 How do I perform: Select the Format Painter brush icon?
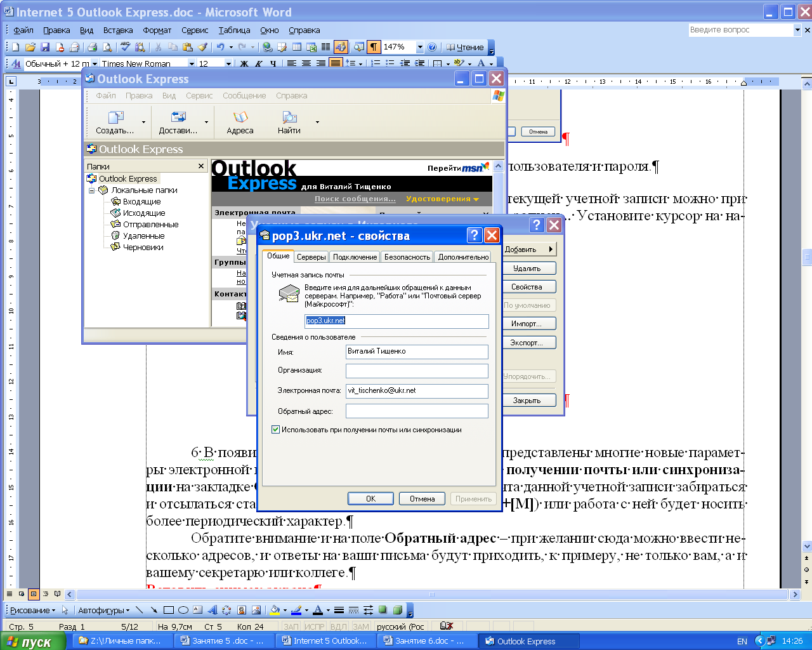click(202, 47)
